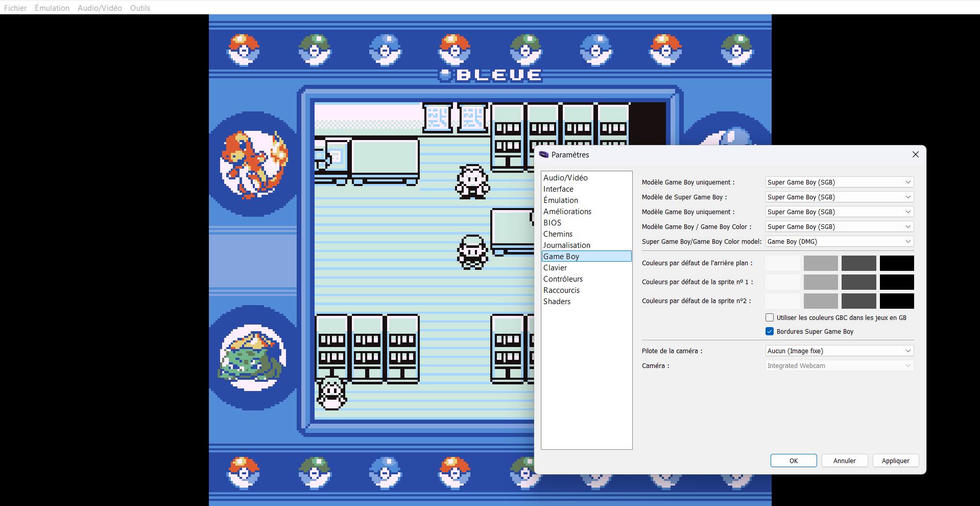The height and width of the screenshot is (506, 980).
Task: Select BIOS settings category
Action: pos(586,222)
